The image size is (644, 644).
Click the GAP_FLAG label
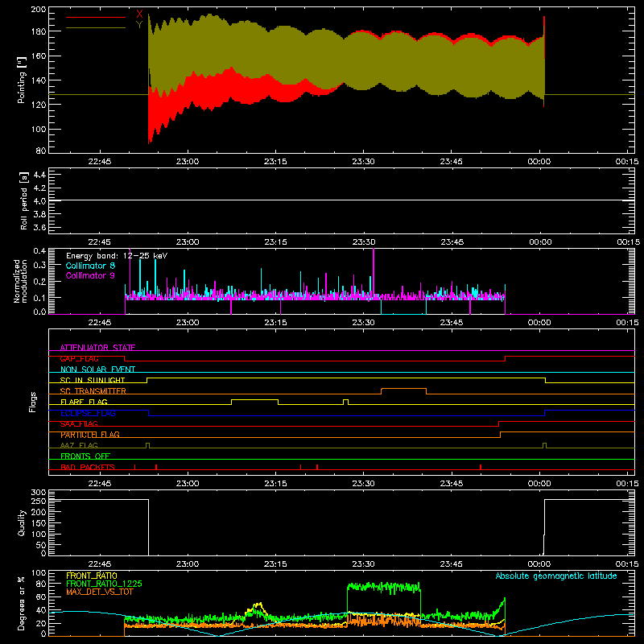[x=79, y=358]
